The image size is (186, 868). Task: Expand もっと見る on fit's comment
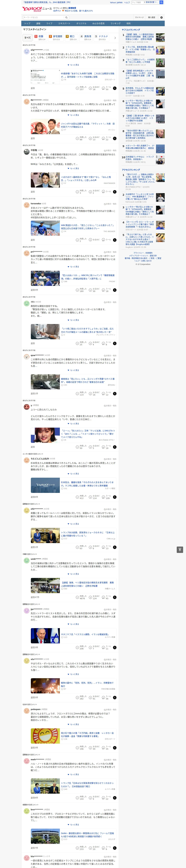73,115
